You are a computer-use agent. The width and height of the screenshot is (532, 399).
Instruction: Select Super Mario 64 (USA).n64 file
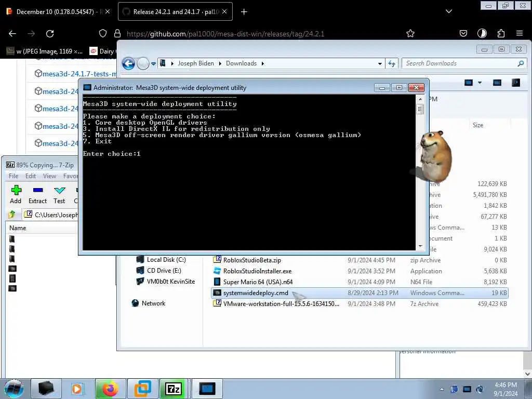point(258,282)
